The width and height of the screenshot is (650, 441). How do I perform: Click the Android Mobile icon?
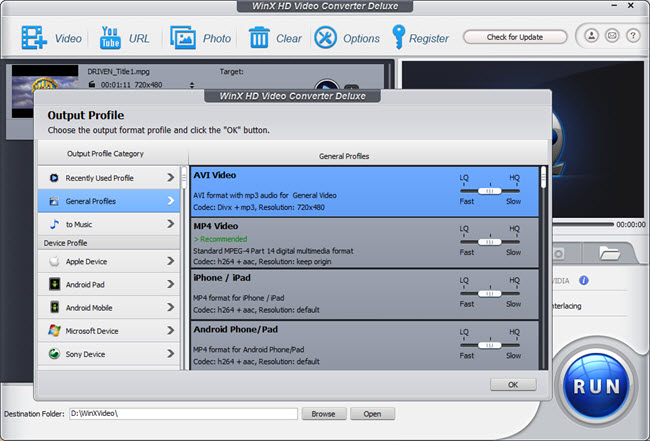[54, 308]
